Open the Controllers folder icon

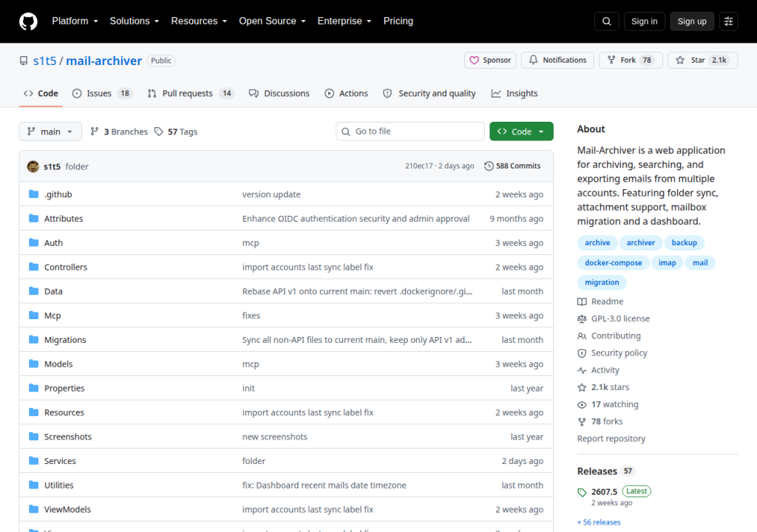tap(33, 267)
